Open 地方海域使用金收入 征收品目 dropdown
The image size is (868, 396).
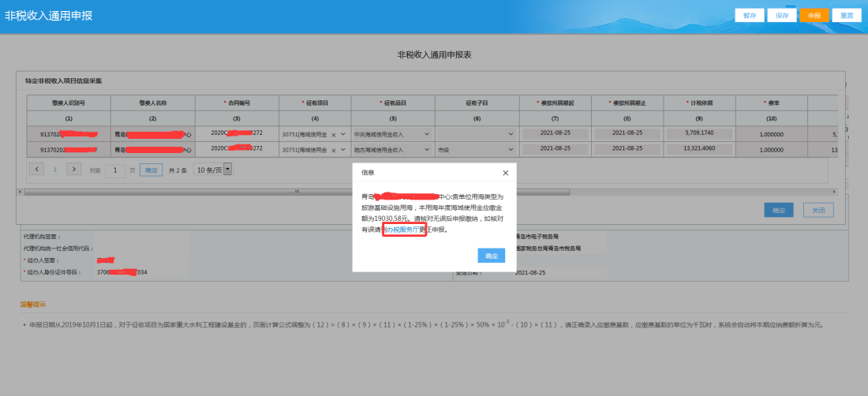coord(427,149)
